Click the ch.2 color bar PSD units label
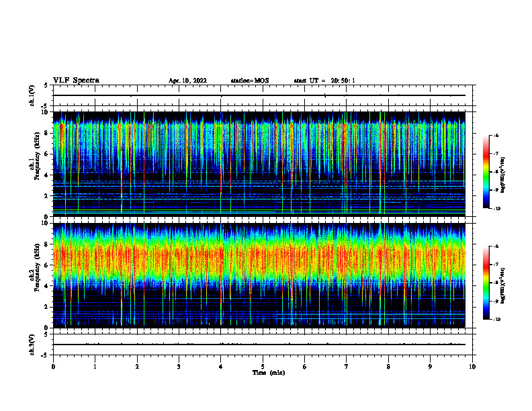The height and width of the screenshot is (411, 532). [x=503, y=286]
